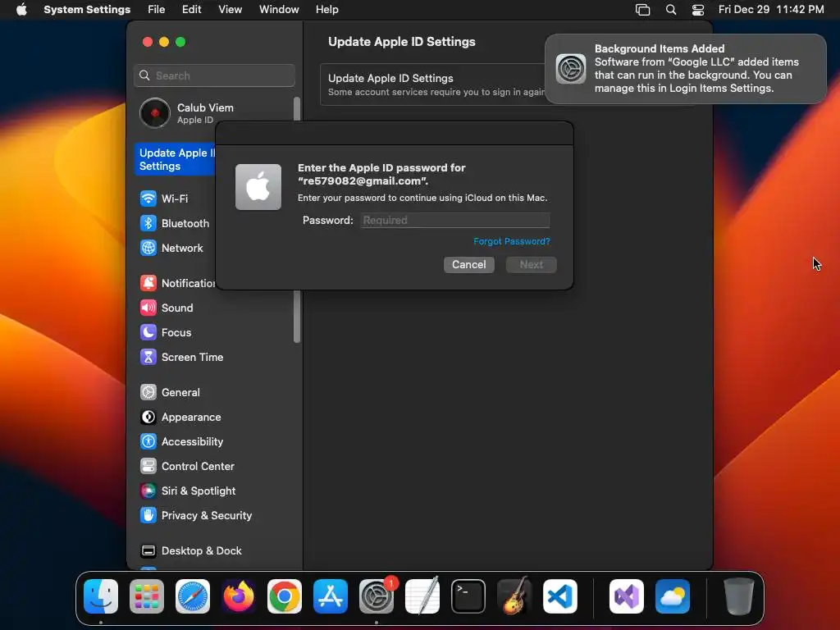The height and width of the screenshot is (630, 840).
Task: Open Safari from the Dock
Action: click(193, 596)
